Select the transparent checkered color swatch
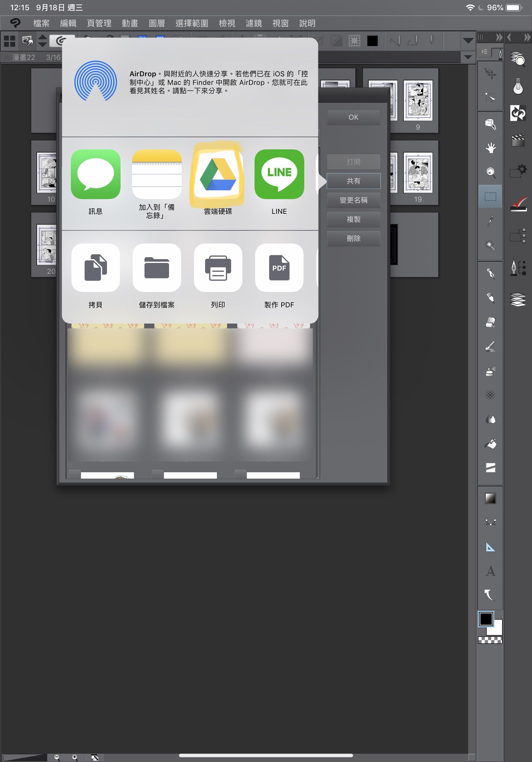This screenshot has height=762, width=532. pyautogui.click(x=490, y=640)
